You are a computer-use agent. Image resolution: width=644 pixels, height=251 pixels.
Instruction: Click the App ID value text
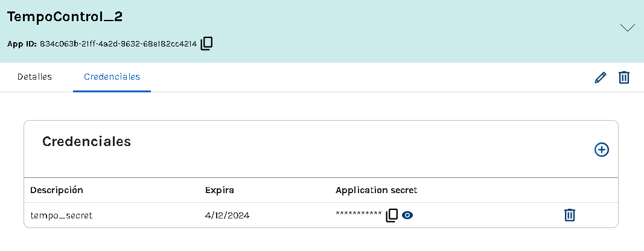click(118, 44)
